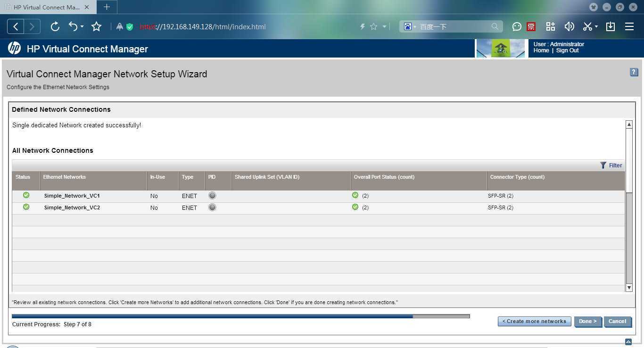Go back with browser back arrow

pos(16,26)
